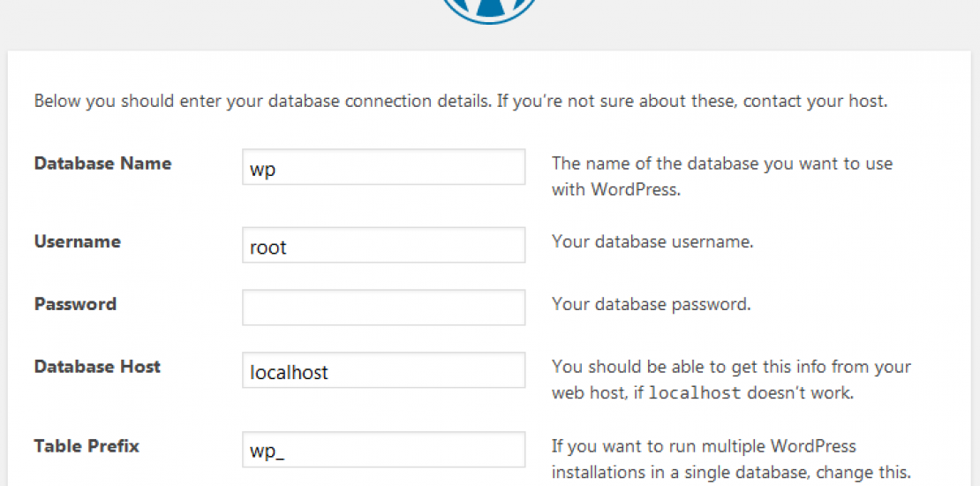Viewport: 980px width, 486px height.
Task: Click into the Username text box
Action: pyautogui.click(x=383, y=246)
